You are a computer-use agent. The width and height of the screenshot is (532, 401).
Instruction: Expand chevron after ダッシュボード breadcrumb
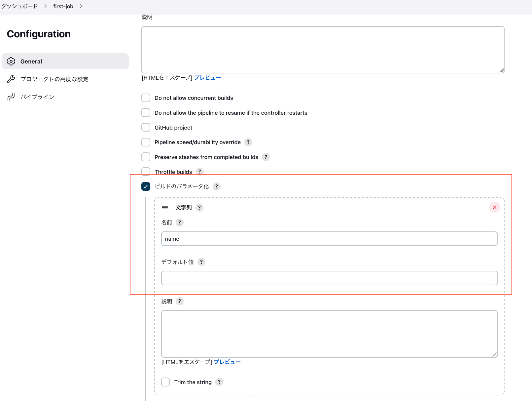pos(46,6)
